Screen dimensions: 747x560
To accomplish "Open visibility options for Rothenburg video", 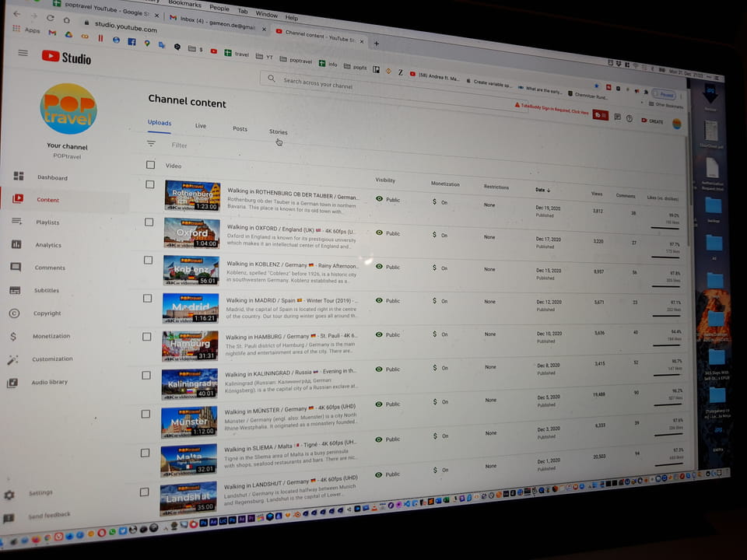I will (x=388, y=199).
